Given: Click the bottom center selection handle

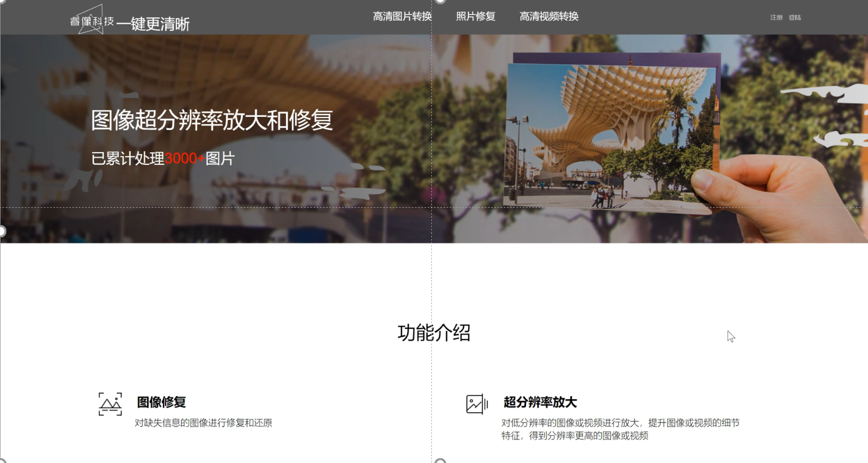Looking at the screenshot, I should coord(440,461).
